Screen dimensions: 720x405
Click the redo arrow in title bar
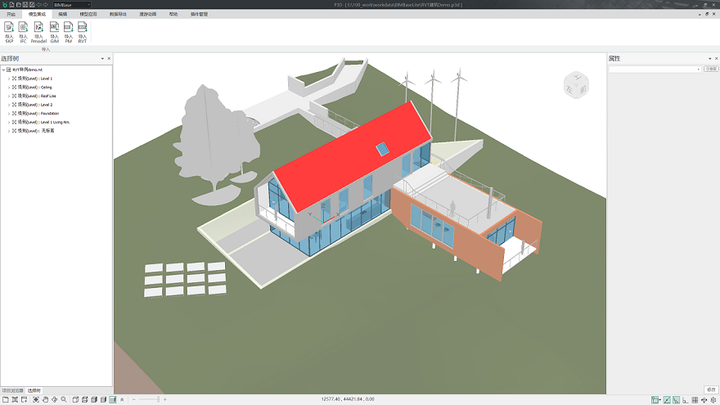click(x=46, y=5)
